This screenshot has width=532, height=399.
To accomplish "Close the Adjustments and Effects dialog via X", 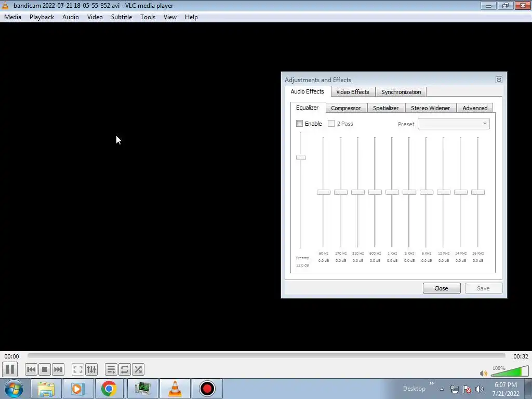I will pos(499,79).
